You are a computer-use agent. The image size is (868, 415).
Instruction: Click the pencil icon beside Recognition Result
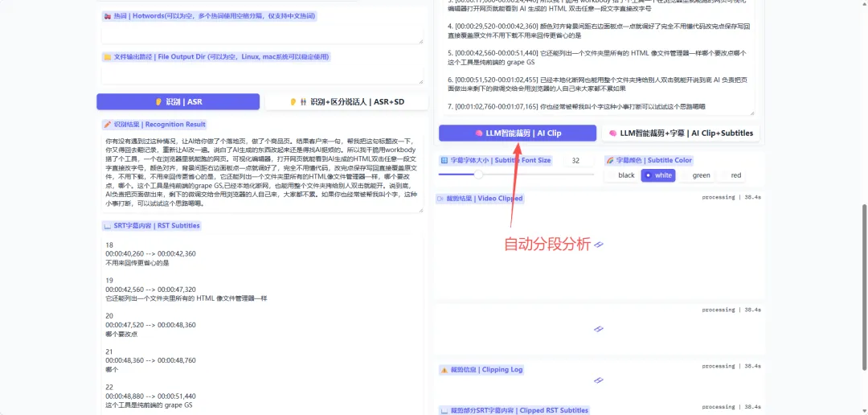coord(108,125)
